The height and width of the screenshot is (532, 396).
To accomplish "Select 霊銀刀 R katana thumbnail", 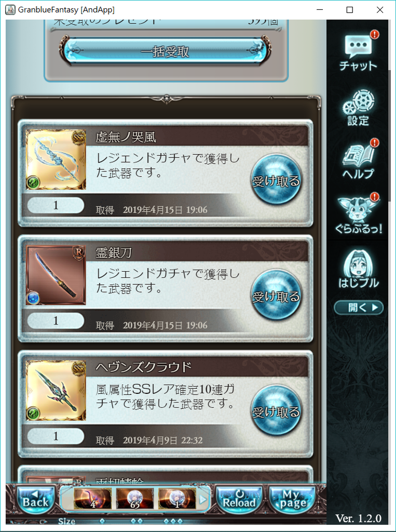I will [56, 274].
